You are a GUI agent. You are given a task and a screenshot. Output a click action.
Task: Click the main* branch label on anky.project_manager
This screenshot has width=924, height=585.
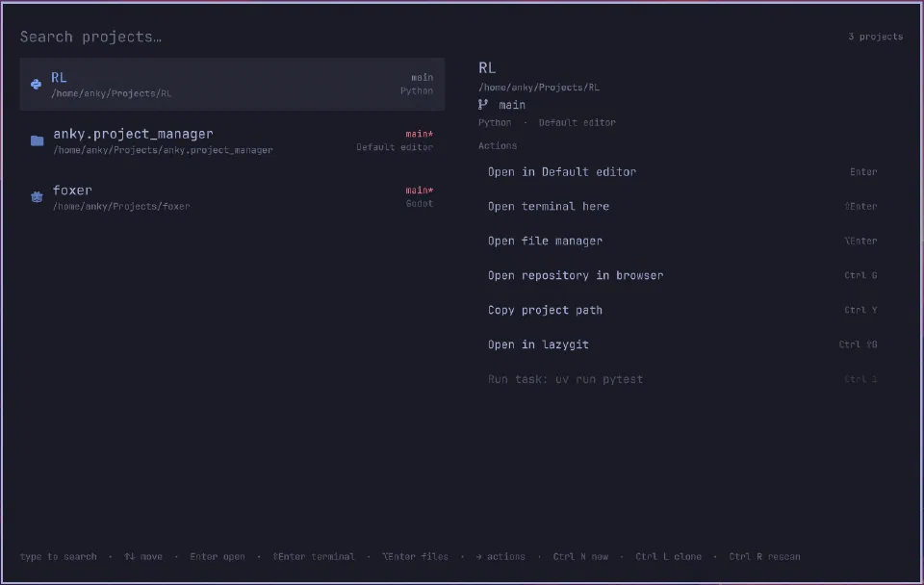coord(419,134)
